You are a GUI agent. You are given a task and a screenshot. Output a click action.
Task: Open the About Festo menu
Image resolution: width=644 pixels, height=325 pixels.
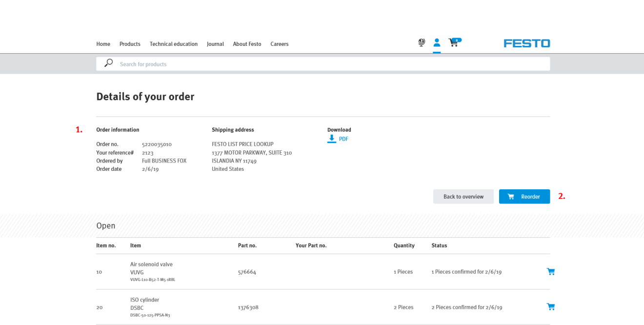[247, 44]
